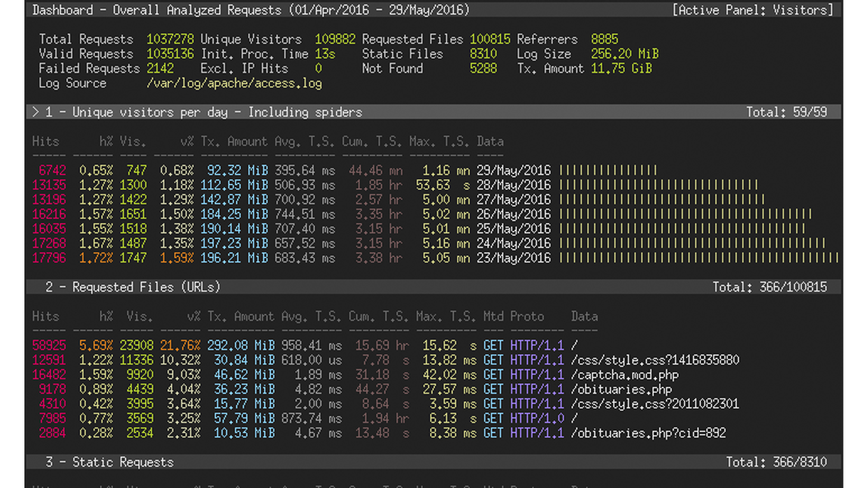Click the Hits column header in Visitors panel
Viewport: 868px width, 488px height.
pos(45,141)
